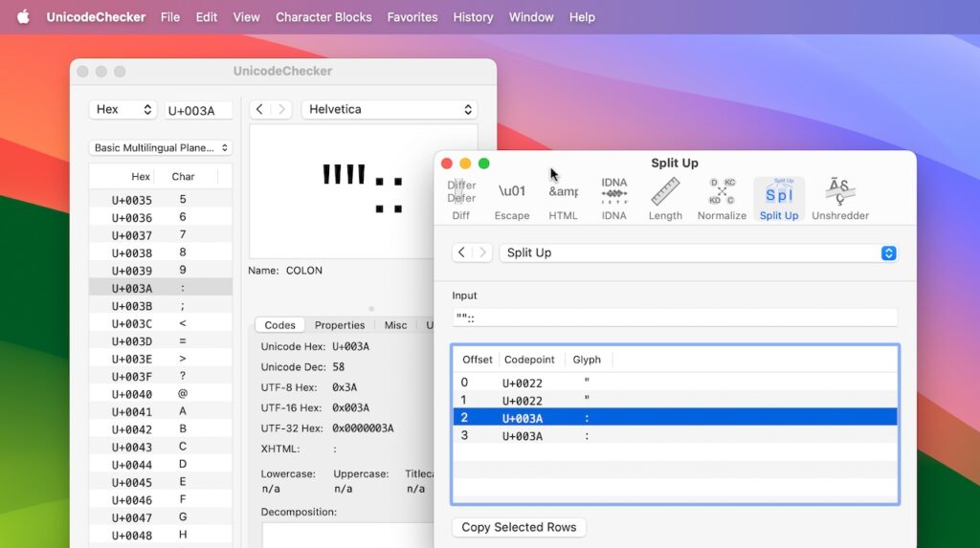The width and height of the screenshot is (980, 548).
Task: Select the U+0044 letter D row
Action: click(161, 464)
